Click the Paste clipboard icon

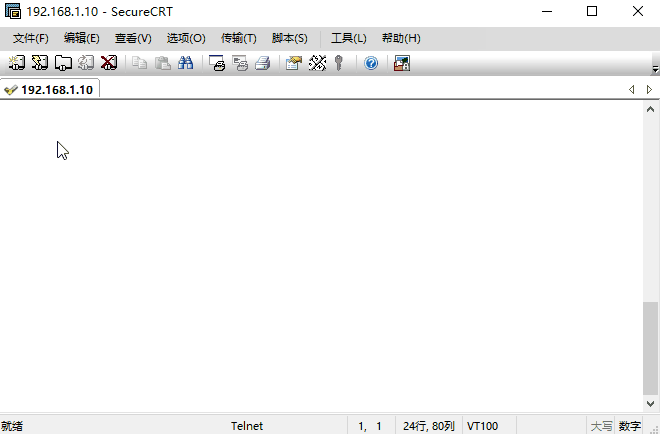pyautogui.click(x=162, y=63)
